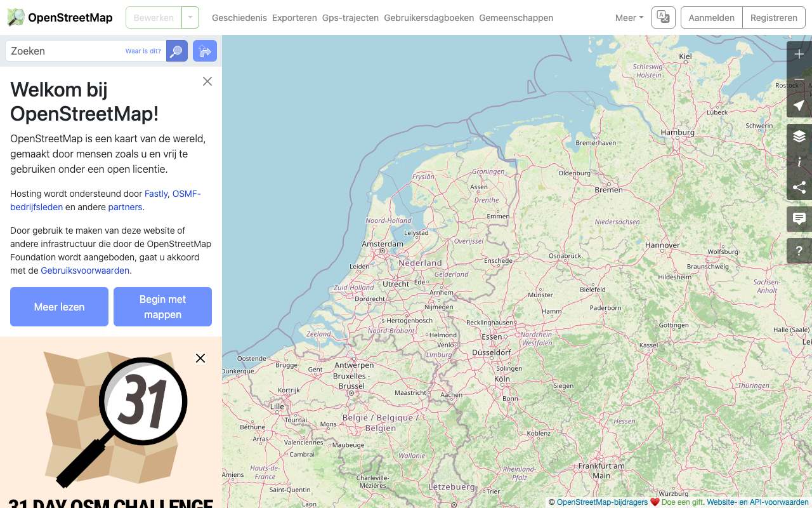
Task: Click the OpenStreetMap logo
Action: pyautogui.click(x=60, y=17)
